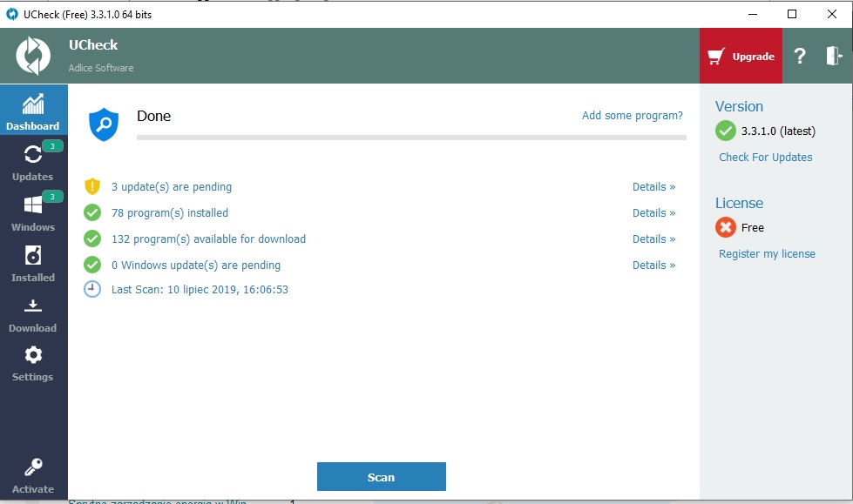
Task: Click Register my license link
Action: pos(767,254)
